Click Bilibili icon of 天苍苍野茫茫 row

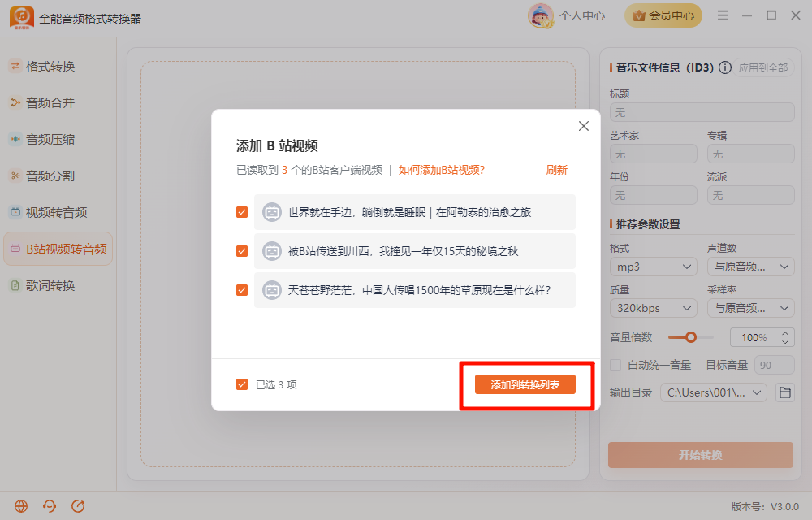(x=272, y=290)
